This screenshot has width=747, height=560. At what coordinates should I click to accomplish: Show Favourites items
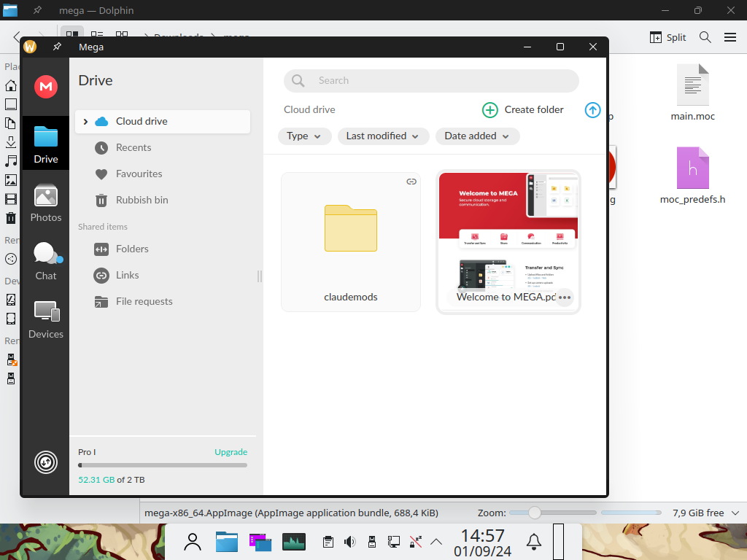coord(139,174)
